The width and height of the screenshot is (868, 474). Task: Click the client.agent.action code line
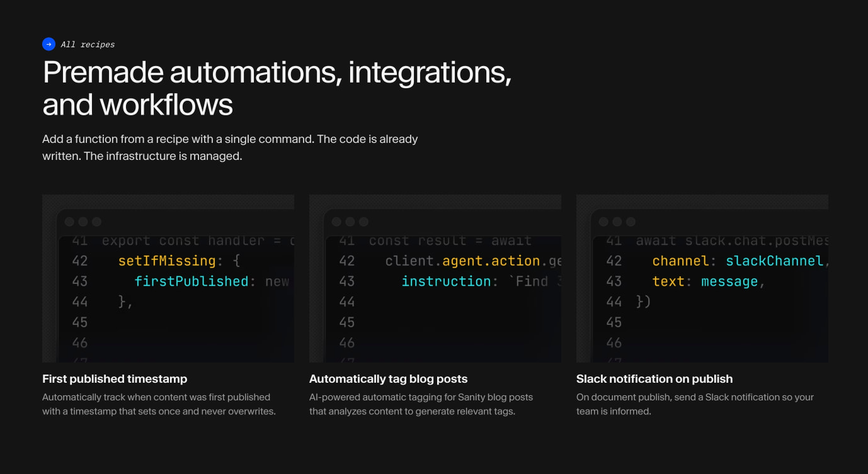coord(473,261)
